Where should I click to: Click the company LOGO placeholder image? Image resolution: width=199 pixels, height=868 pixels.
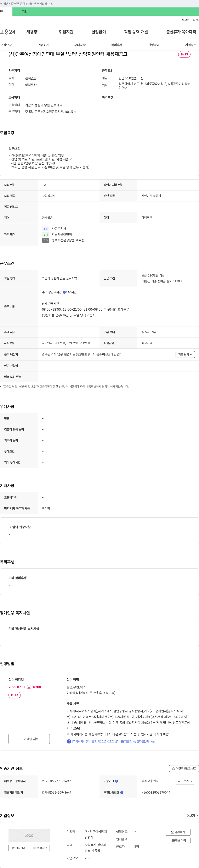pyautogui.click(x=29, y=836)
